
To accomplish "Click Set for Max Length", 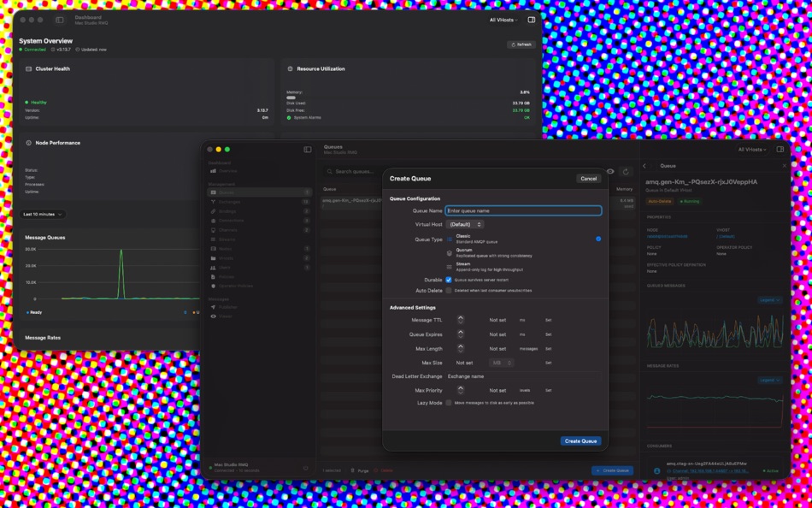I will pyautogui.click(x=549, y=349).
